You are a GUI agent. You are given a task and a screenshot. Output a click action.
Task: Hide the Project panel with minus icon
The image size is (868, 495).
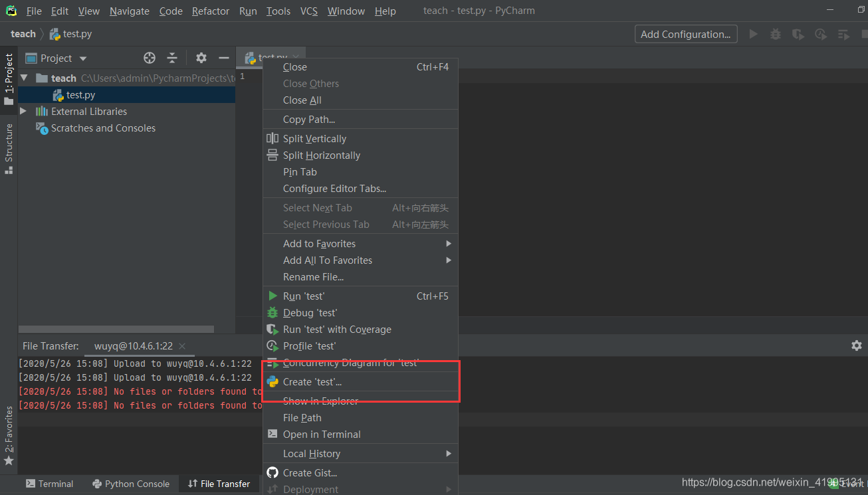pos(224,58)
